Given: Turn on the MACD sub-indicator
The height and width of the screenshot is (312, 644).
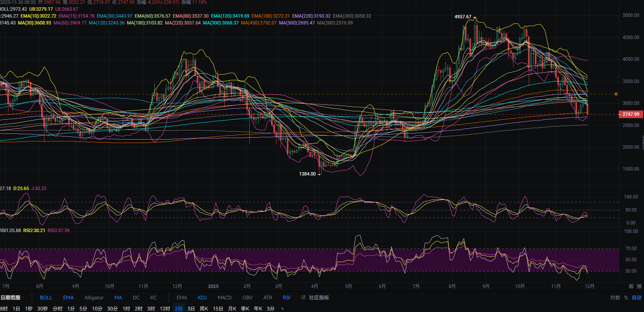Looking at the screenshot, I should click(224, 297).
